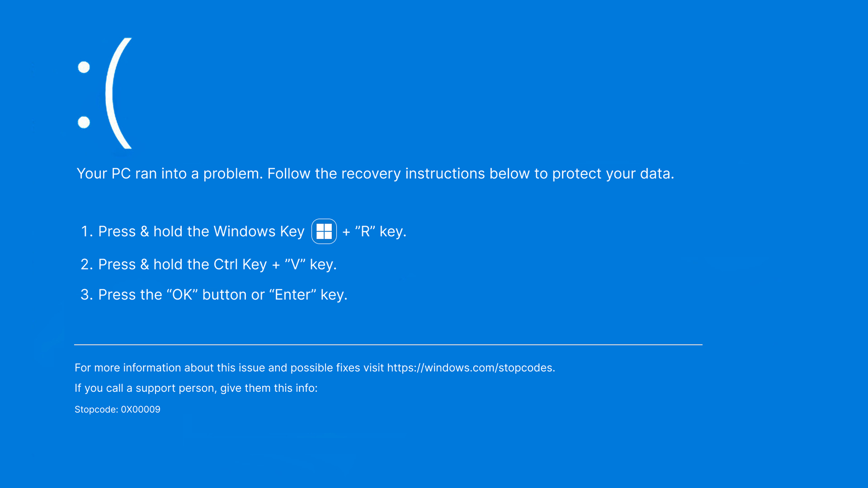
Task: Click the quoted "OK" in step 3
Action: pyautogui.click(x=182, y=295)
